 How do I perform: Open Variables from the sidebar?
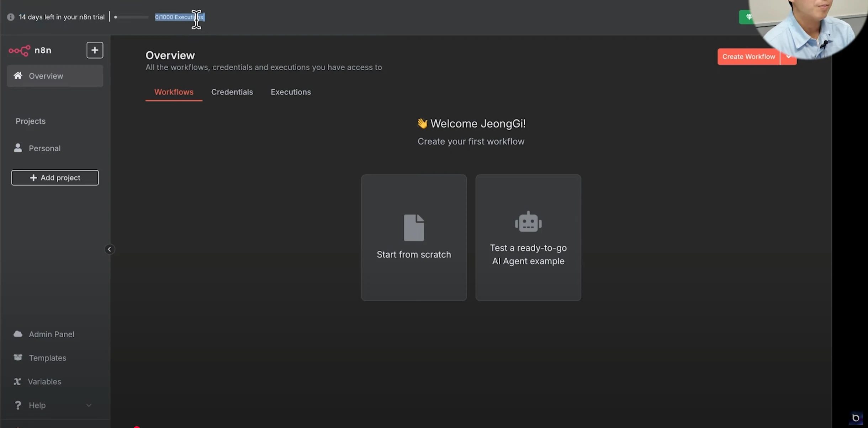click(55, 381)
